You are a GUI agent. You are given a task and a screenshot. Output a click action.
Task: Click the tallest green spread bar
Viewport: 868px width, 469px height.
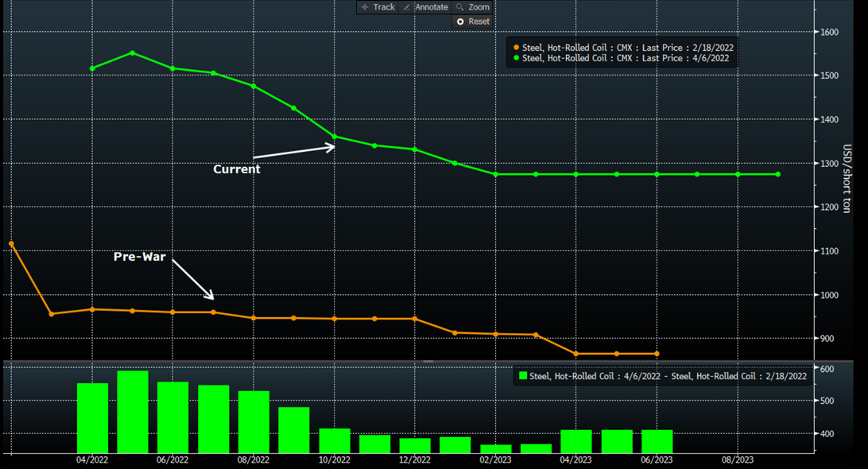(133, 412)
